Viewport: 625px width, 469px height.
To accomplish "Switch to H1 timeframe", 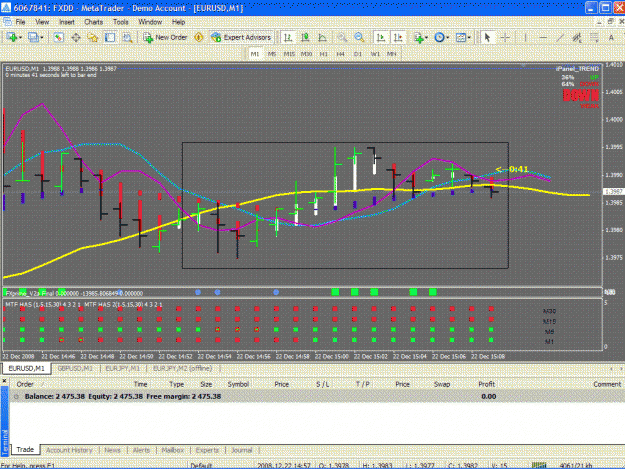I will coord(324,54).
